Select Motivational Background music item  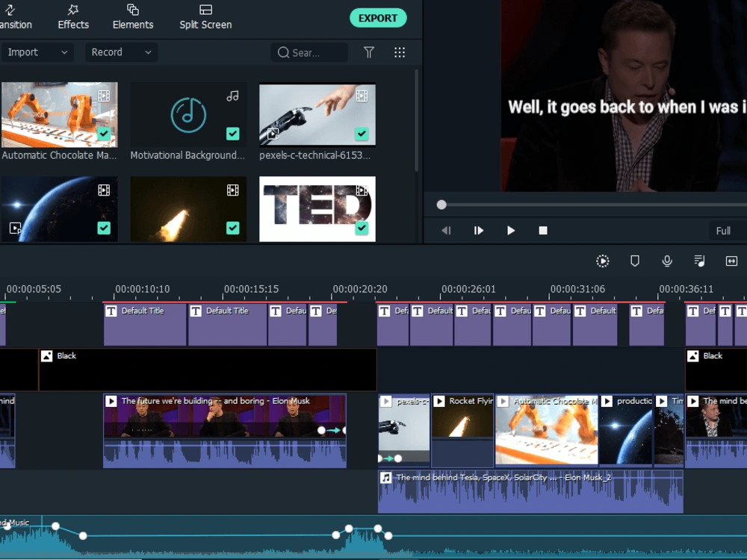[188, 115]
